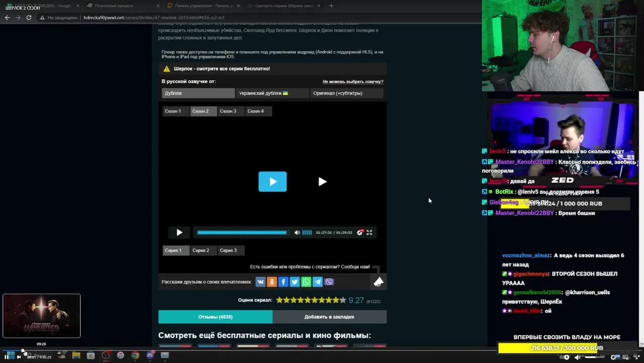The width and height of the screenshot is (644, 363).
Task: Share via Viber icon
Action: pos(329,282)
